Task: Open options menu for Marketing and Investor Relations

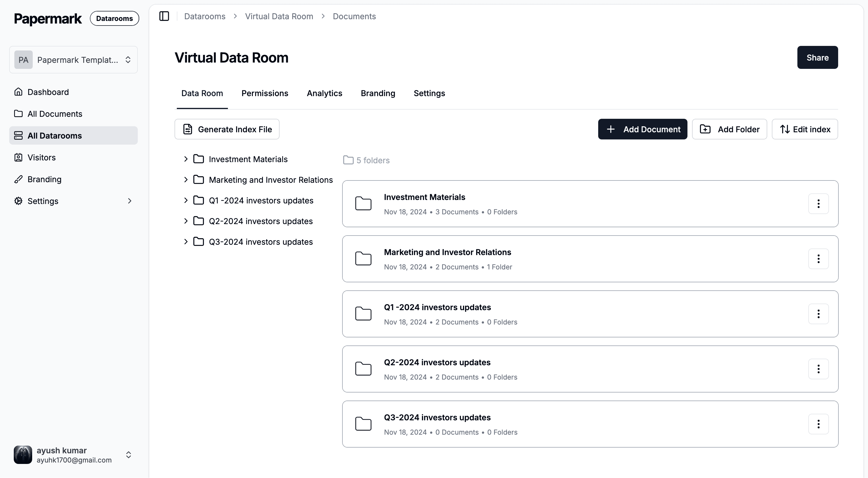Action: coord(818,259)
